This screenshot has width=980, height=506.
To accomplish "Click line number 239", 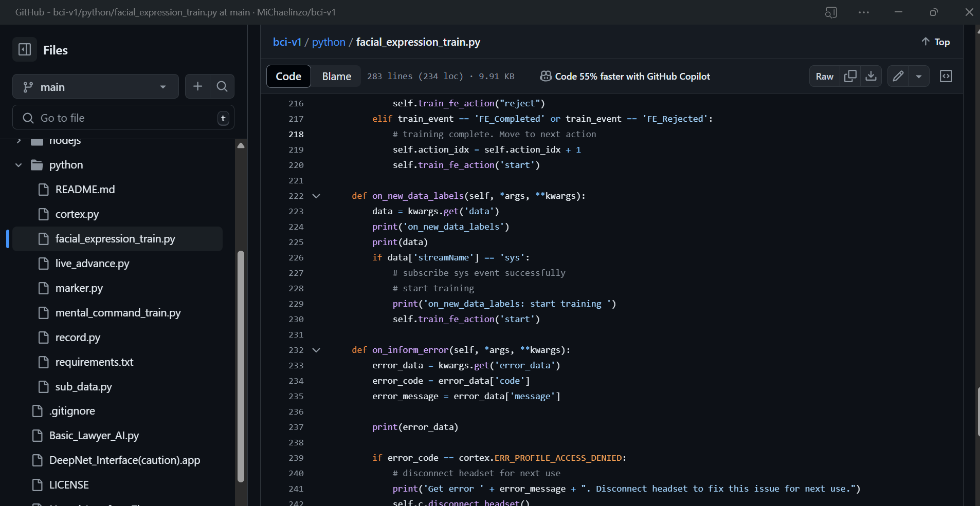I will (296, 458).
